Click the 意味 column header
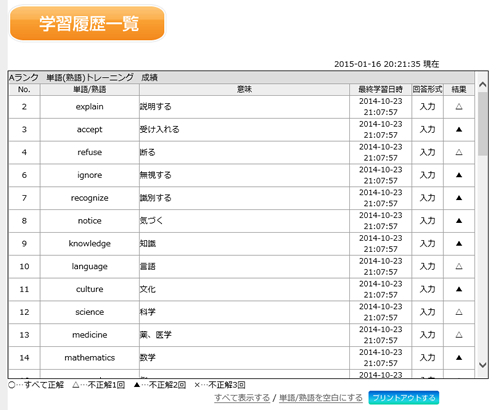Screen dimensions: 500x410 point(244,89)
